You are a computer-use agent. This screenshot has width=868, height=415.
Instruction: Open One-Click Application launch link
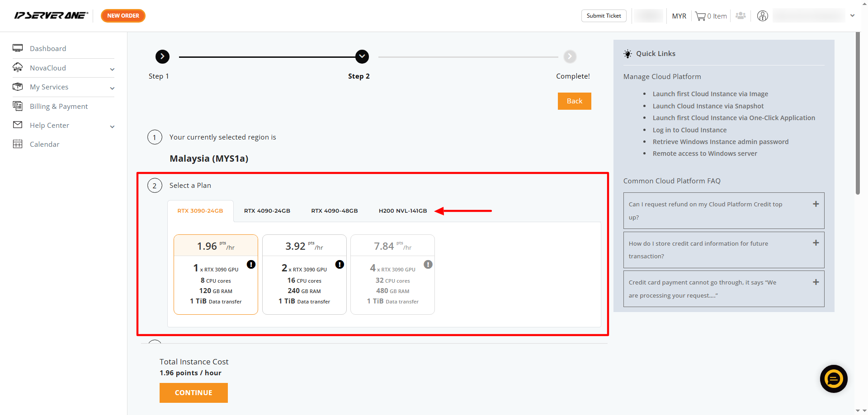(734, 118)
